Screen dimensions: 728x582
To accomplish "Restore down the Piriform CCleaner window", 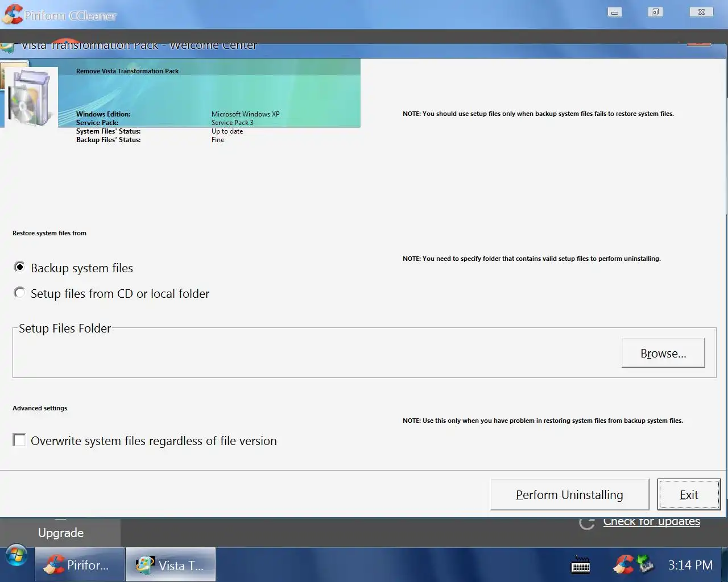I will 655,12.
